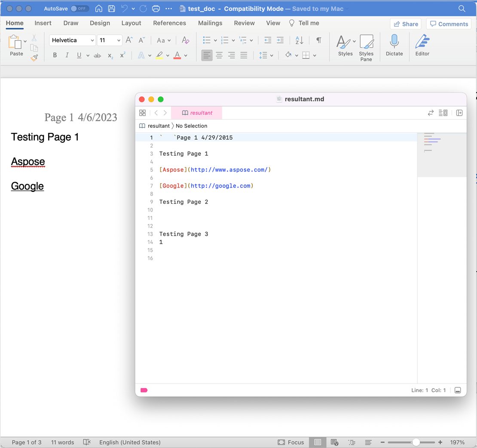Select the Format Painter icon

tap(34, 58)
